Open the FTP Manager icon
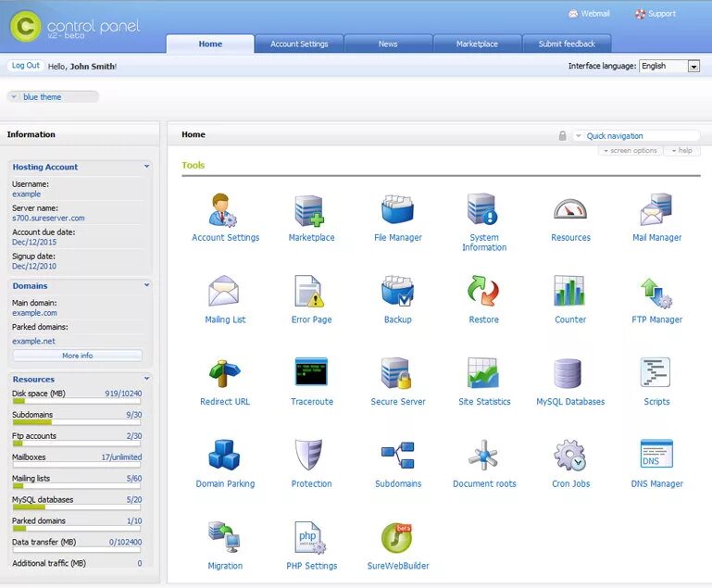Image resolution: width=712 pixels, height=588 pixels. tap(656, 293)
